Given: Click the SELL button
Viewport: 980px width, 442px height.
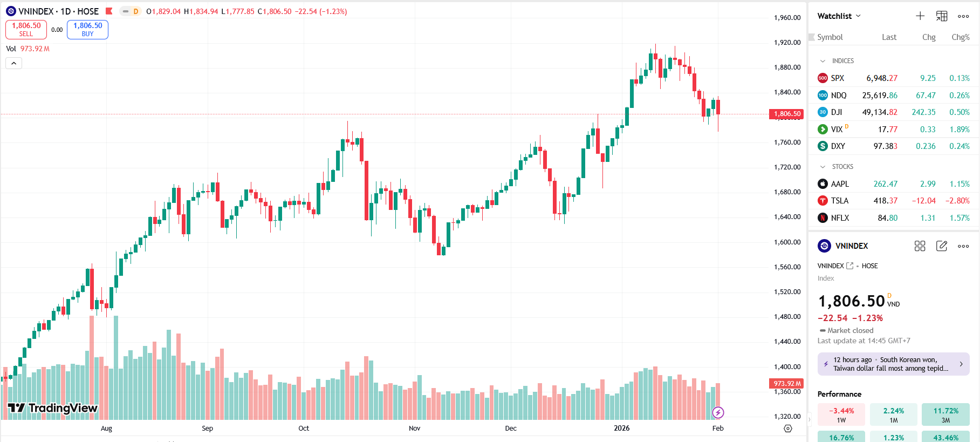Looking at the screenshot, I should (x=25, y=29).
